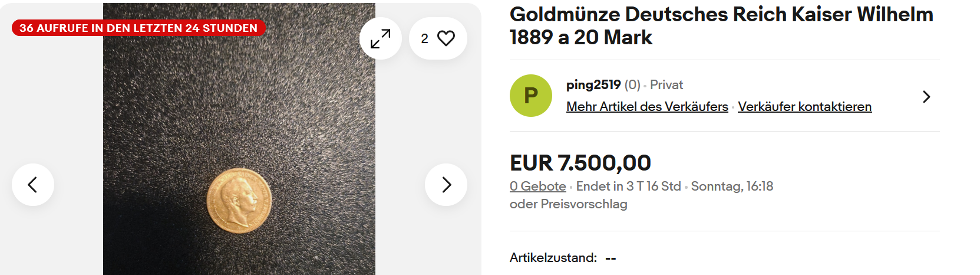980x275 pixels.
Task: Click the Privat seller type label
Action: click(x=666, y=85)
